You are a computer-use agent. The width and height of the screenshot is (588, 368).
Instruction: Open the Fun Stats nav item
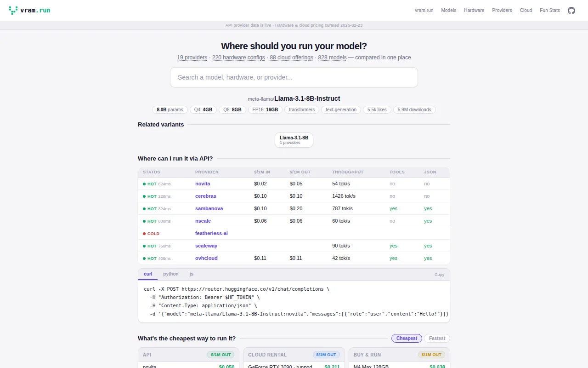click(x=550, y=10)
